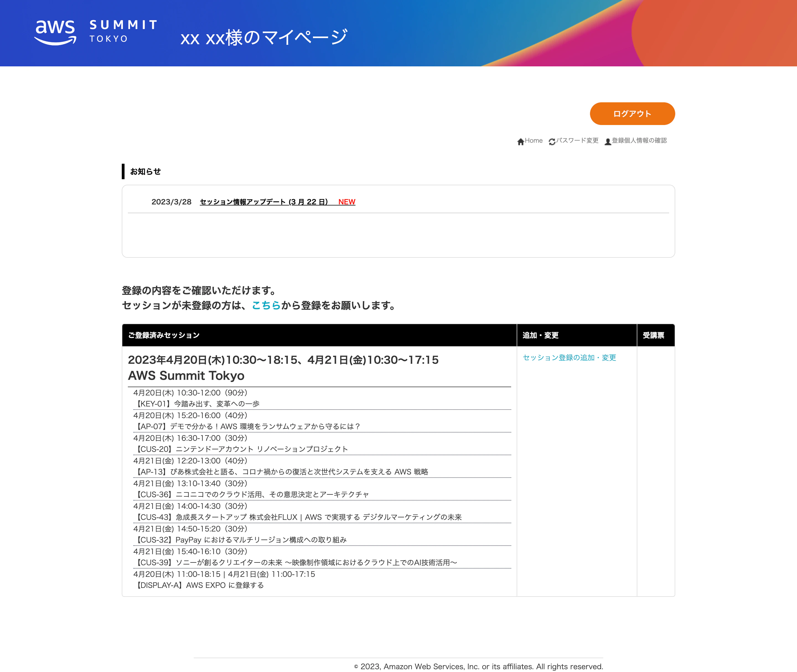Viewport: 797px width, 672px height.
Task: Click the お知らせ section heading
Action: pyautogui.click(x=145, y=171)
